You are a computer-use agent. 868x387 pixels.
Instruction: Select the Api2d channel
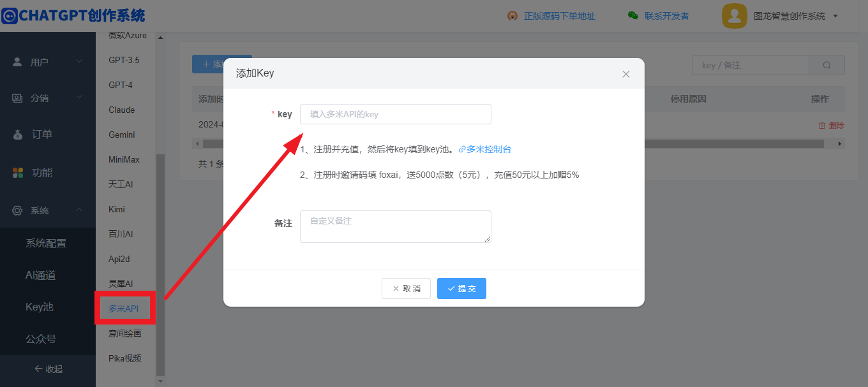coord(121,259)
